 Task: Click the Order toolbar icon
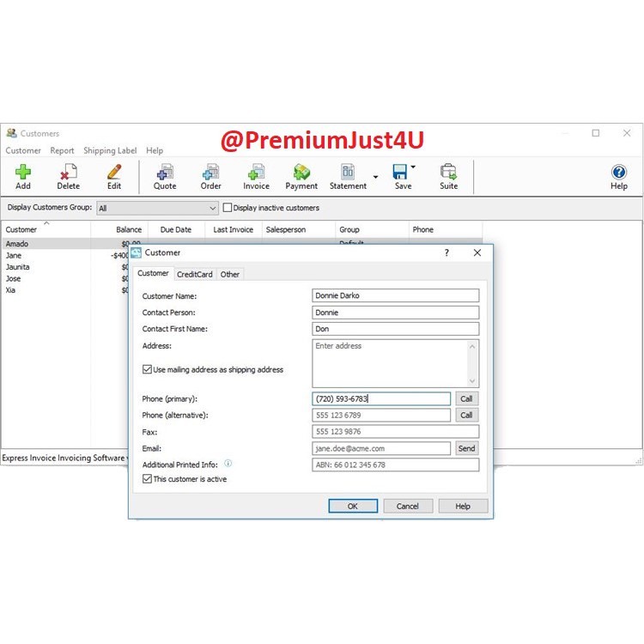coord(210,176)
